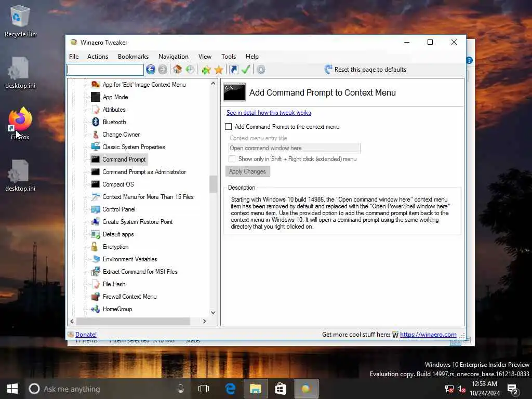Open the Bookmarks menu
The height and width of the screenshot is (399, 532).
point(133,57)
